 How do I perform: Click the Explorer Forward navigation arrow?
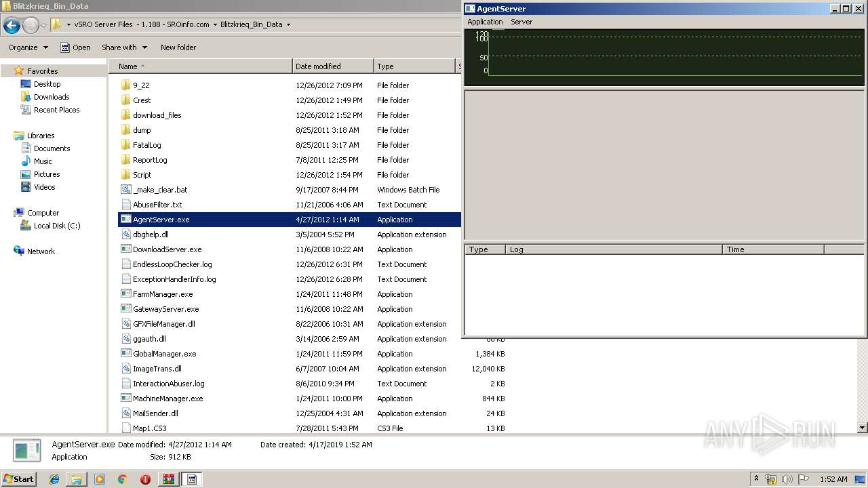(x=31, y=26)
